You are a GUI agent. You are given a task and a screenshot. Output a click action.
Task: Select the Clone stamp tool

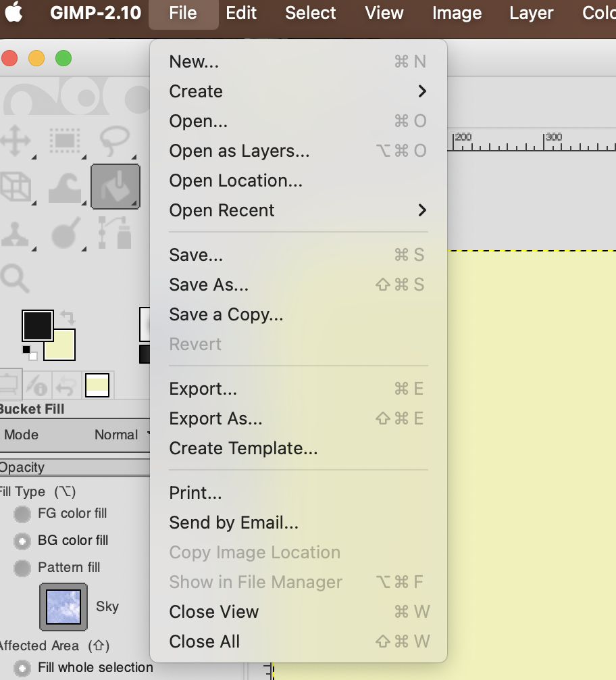16,235
